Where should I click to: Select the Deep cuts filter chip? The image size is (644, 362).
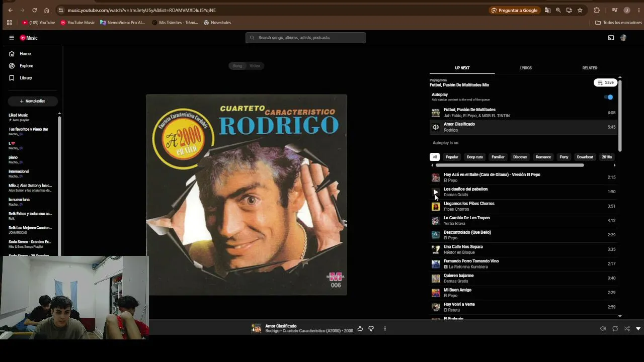(475, 157)
